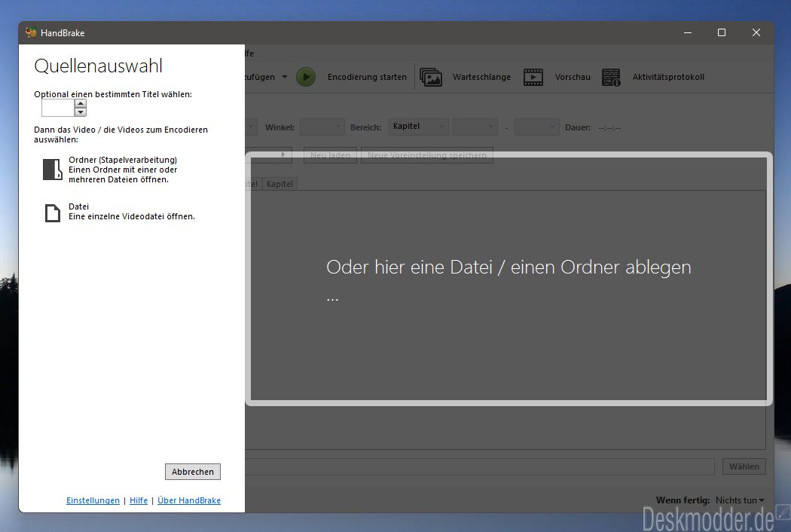Open the end chapter dropdown before Dauer
Screen dimensions: 791x532
click(x=536, y=127)
